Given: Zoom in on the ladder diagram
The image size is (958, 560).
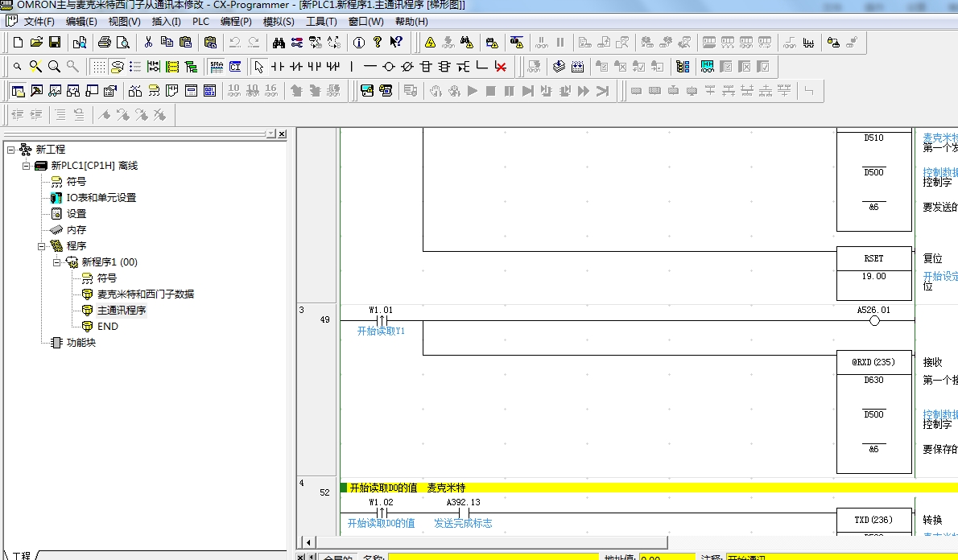Looking at the screenshot, I should click(x=55, y=67).
